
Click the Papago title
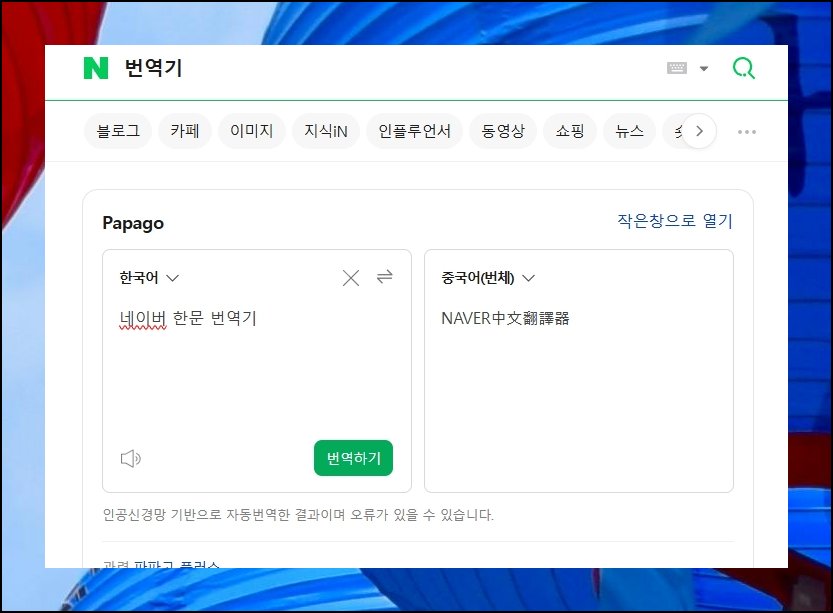[133, 223]
